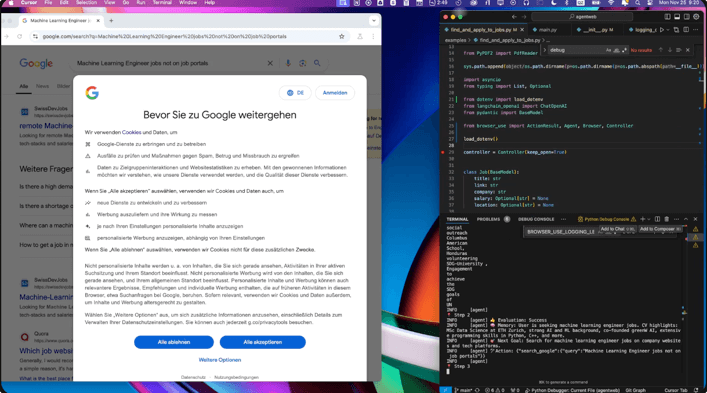Click main branch in status bar
Viewport: 707px width, 393px height.
click(464, 390)
